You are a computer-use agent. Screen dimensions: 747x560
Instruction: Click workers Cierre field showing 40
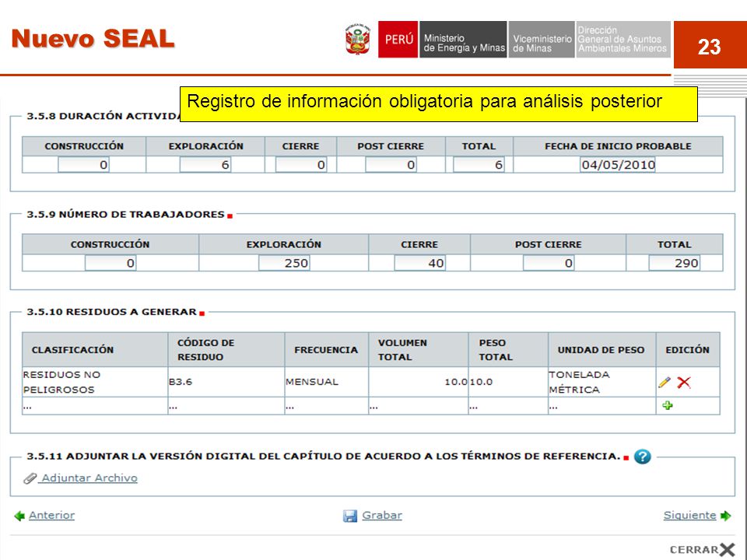point(419,263)
